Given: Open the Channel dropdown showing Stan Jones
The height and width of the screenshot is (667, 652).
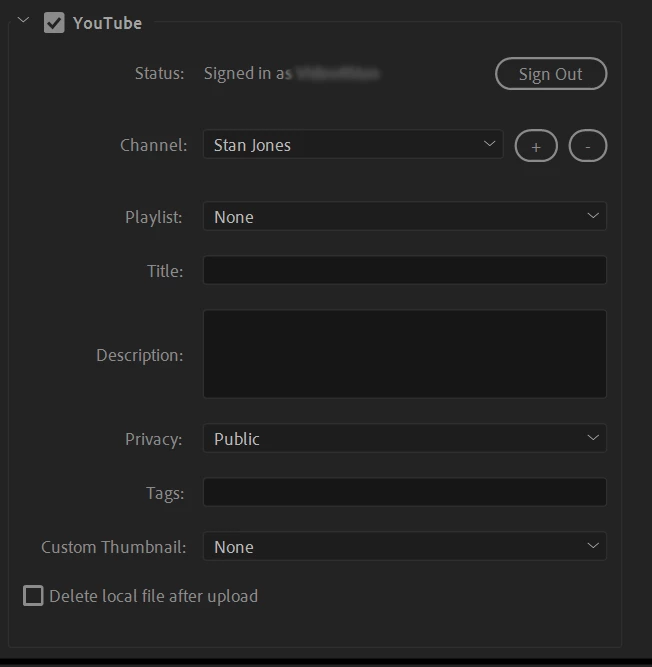Looking at the screenshot, I should point(353,145).
